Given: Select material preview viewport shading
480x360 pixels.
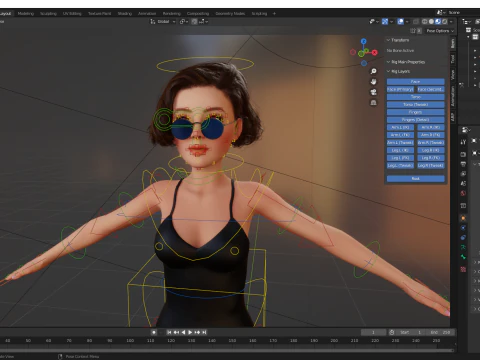Looking at the screenshot, I should [x=438, y=22].
